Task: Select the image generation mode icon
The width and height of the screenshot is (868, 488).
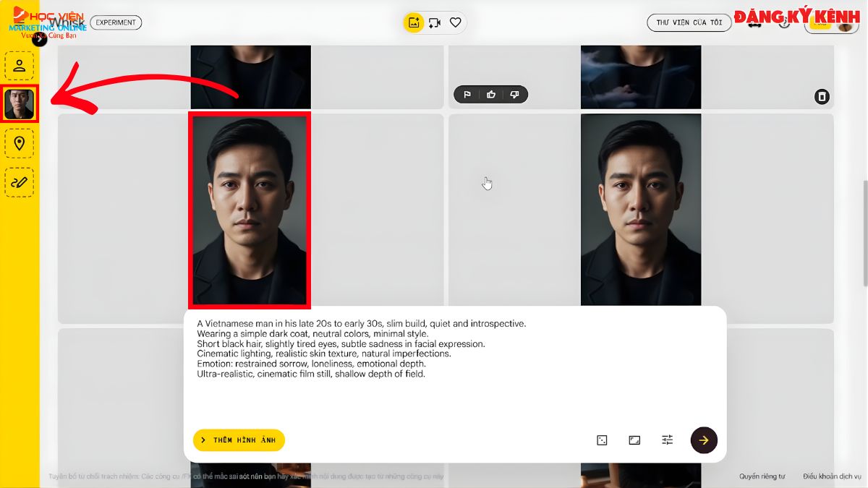Action: tap(412, 22)
